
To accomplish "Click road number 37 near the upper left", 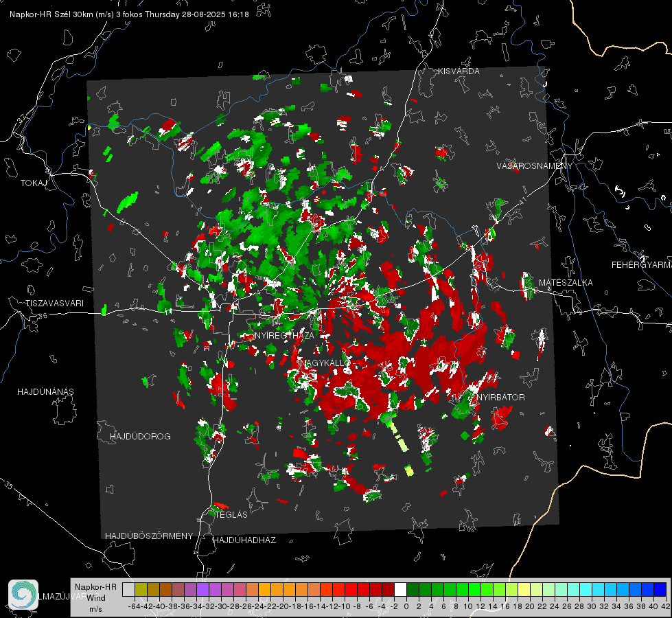I will tap(23, 117).
